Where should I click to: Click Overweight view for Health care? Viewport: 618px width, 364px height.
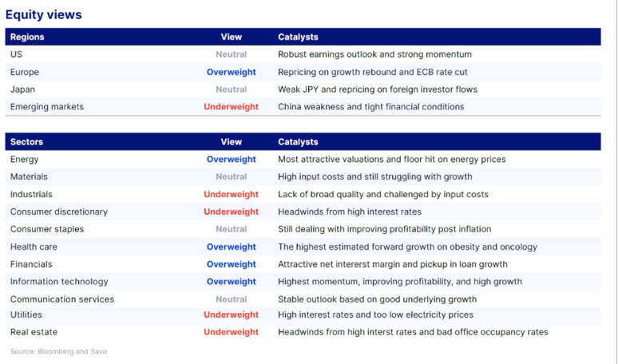click(x=232, y=247)
